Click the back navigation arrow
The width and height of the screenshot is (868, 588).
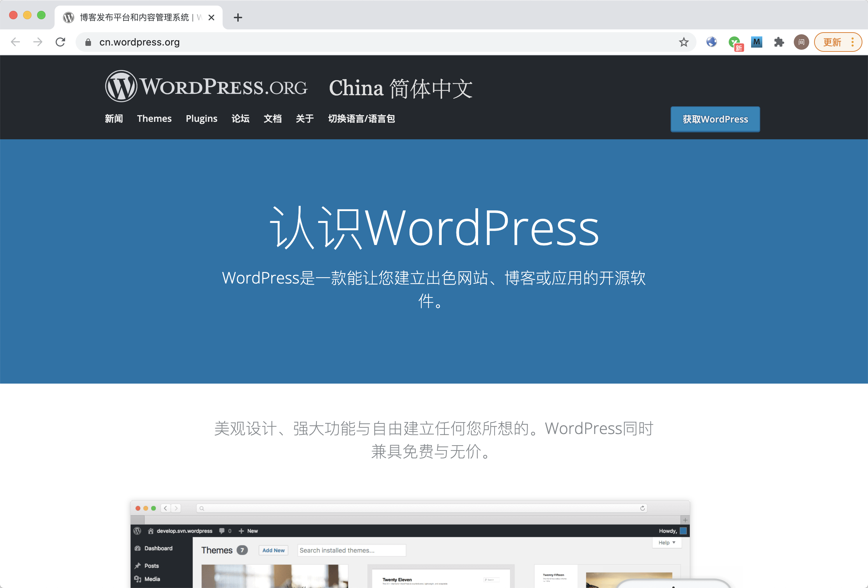16,42
